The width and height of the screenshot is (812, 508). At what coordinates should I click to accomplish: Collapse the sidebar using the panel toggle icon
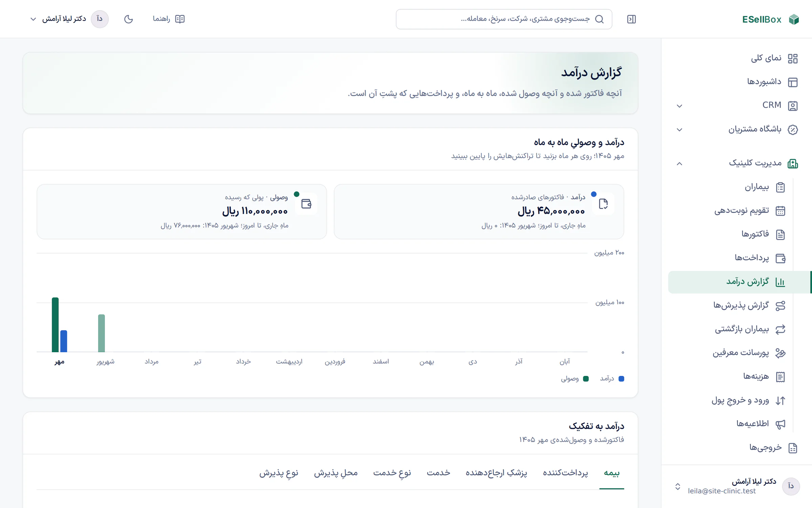(631, 19)
